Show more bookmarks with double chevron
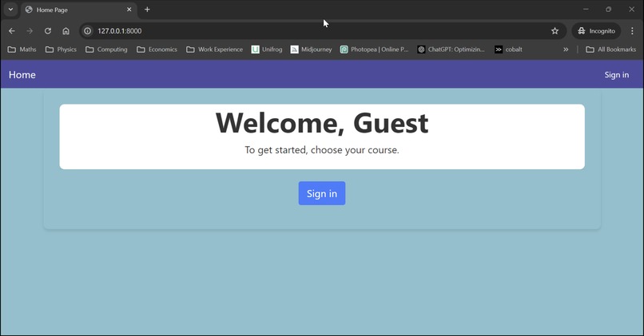Image resolution: width=644 pixels, height=336 pixels. click(x=566, y=49)
